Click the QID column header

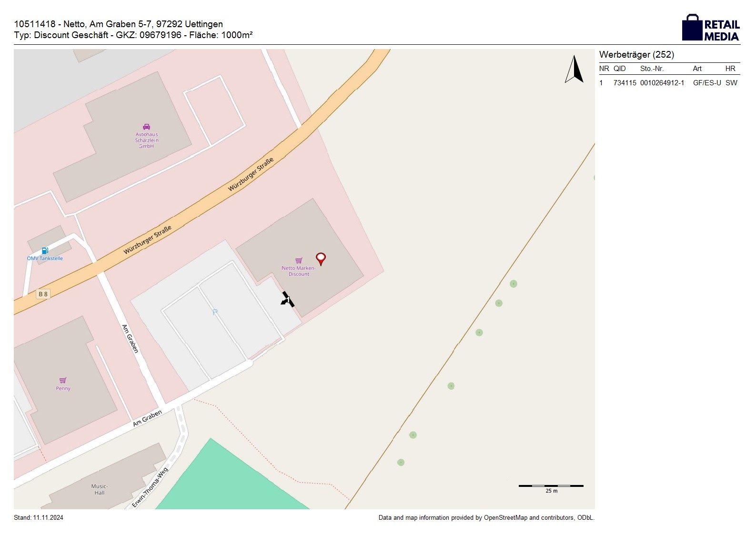(x=619, y=69)
